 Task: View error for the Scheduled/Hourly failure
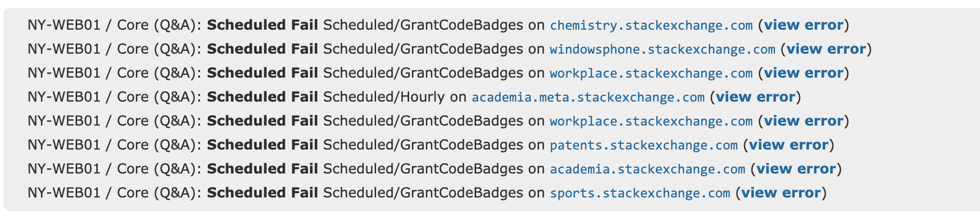coord(756,97)
